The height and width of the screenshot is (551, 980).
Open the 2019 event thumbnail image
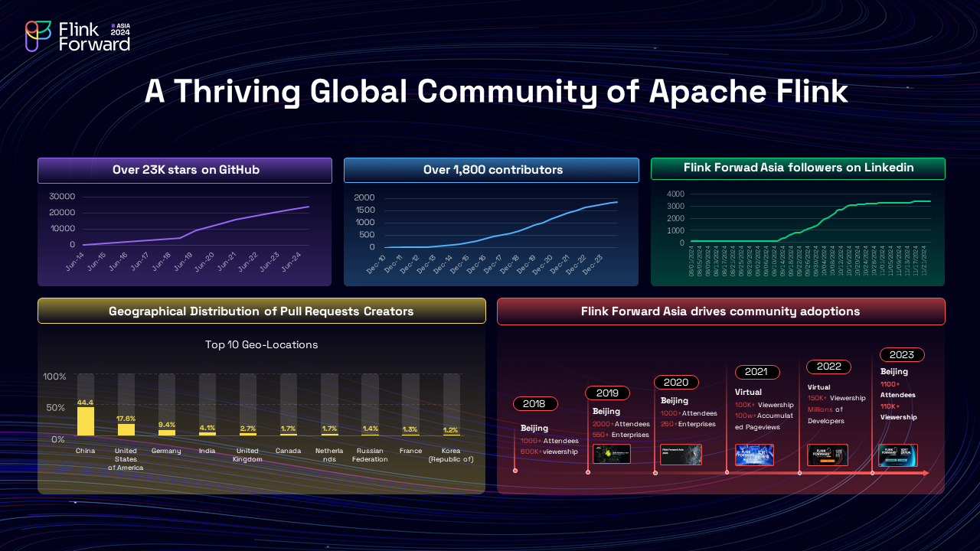pos(612,454)
